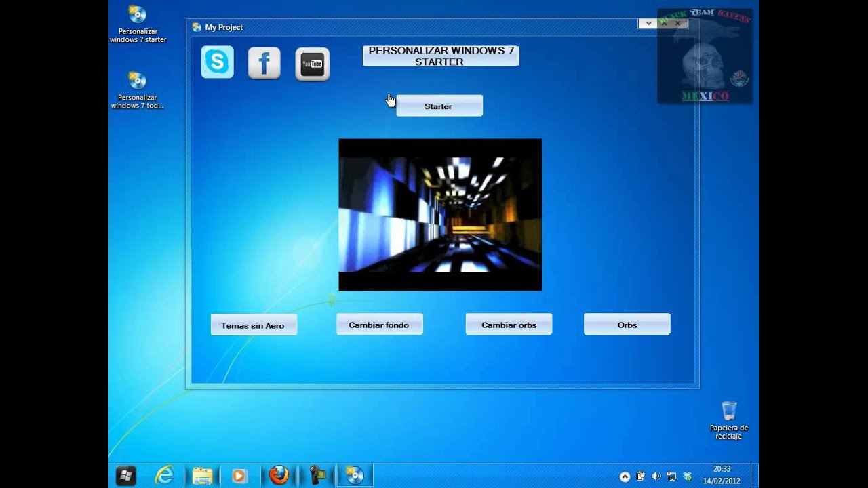The width and height of the screenshot is (868, 488).
Task: Click the Black Team Ravens skull logo
Action: pos(705,56)
